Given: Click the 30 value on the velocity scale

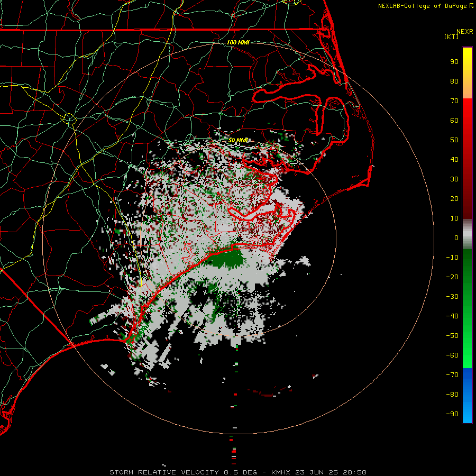Looking at the screenshot, I should tap(454, 179).
